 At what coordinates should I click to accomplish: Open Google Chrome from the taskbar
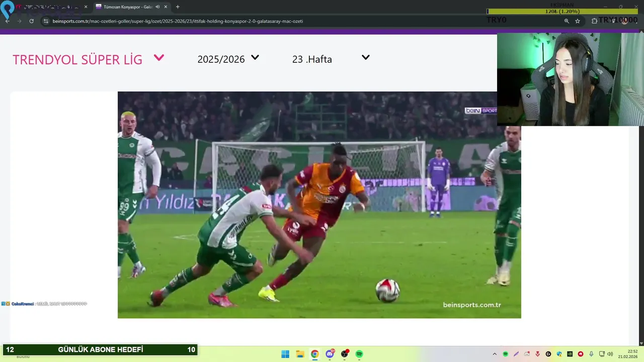314,354
